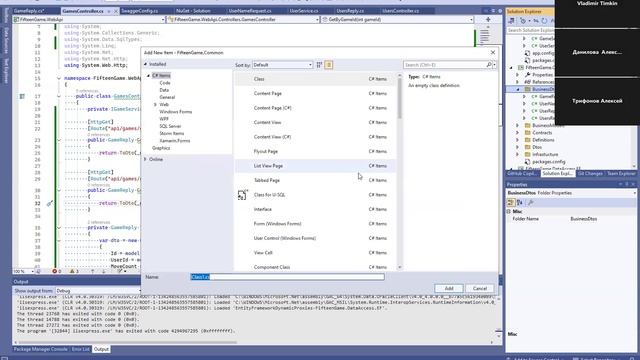This screenshot has height=360, width=640.
Task: Click the Name input field with Class1.cs
Action: click(287, 277)
